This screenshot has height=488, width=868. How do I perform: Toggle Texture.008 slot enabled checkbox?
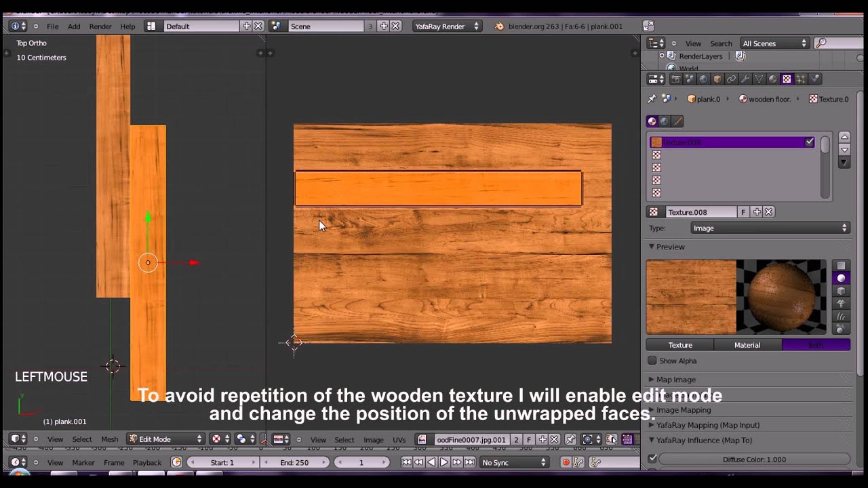(810, 142)
